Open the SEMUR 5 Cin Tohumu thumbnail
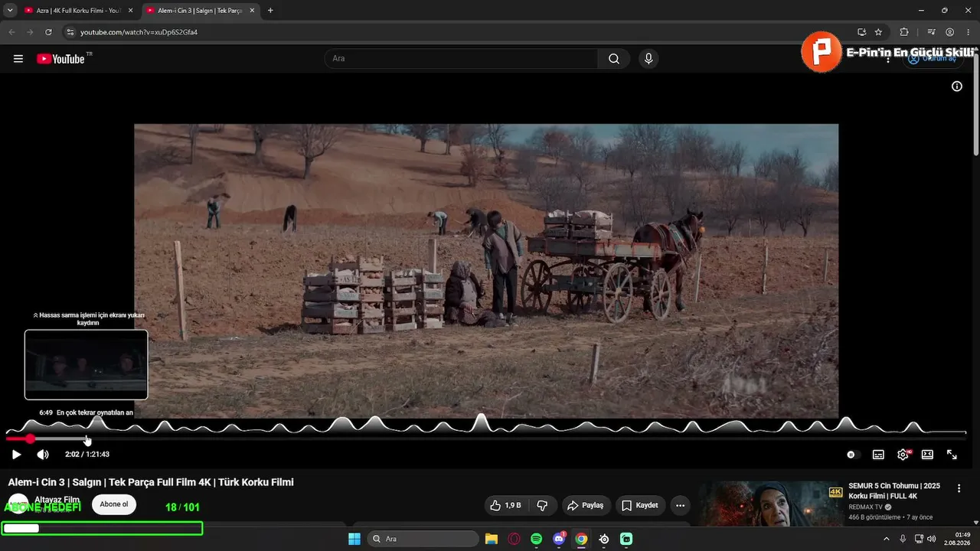This screenshot has height=551, width=980. coord(771,504)
